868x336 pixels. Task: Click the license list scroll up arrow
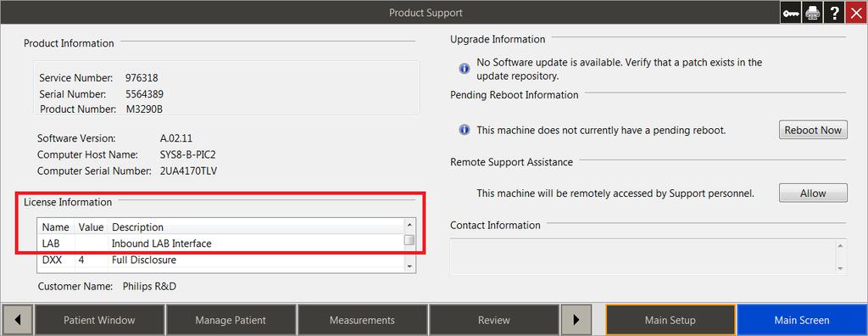point(409,225)
